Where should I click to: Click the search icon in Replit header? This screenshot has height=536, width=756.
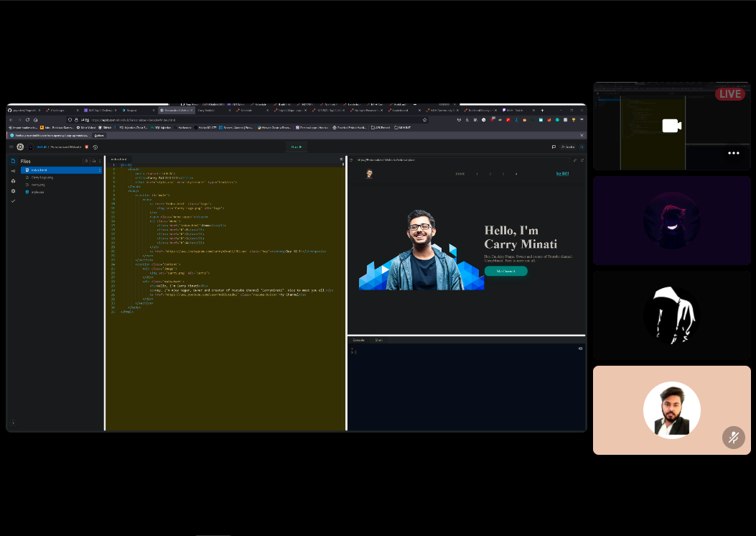pos(582,147)
